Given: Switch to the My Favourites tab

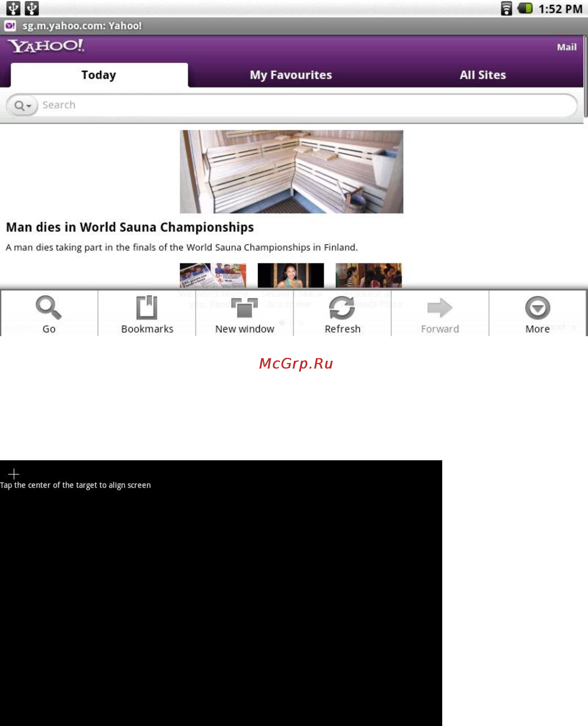Looking at the screenshot, I should click(x=291, y=75).
